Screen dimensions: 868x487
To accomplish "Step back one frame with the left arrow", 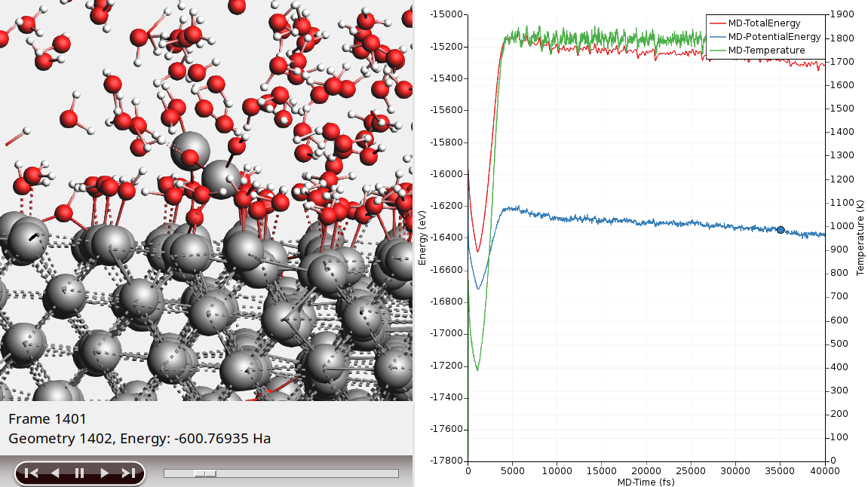I will tap(55, 473).
